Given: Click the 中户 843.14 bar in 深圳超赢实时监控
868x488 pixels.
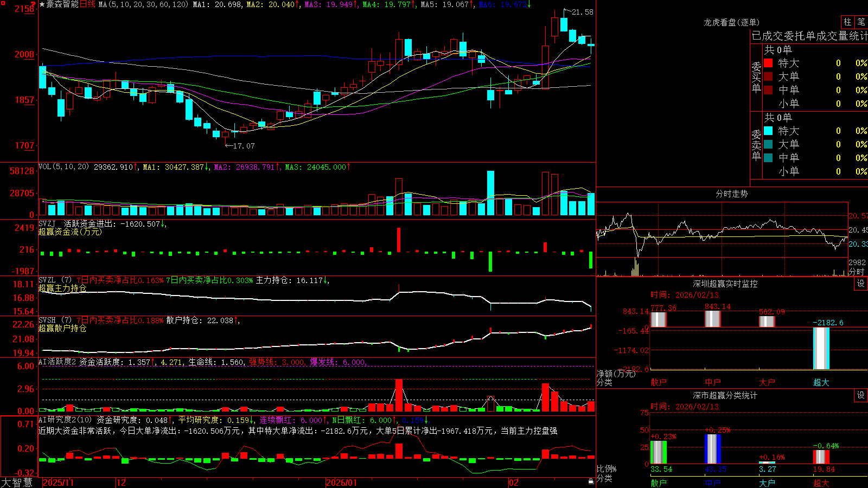Looking at the screenshot, I should point(713,319).
